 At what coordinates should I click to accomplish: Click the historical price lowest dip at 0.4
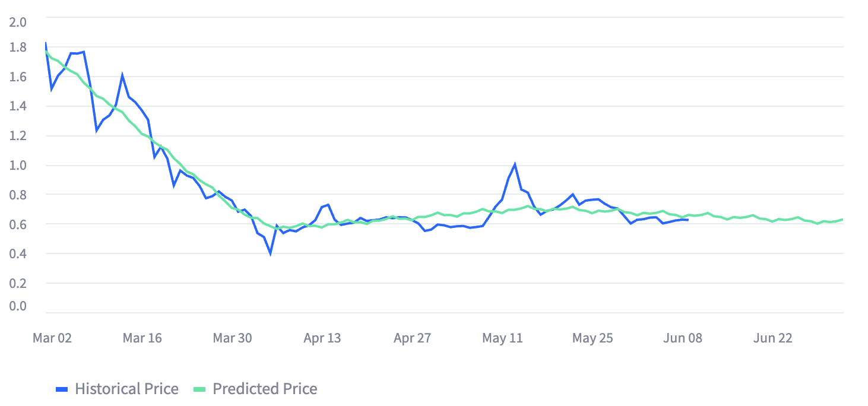pos(271,253)
